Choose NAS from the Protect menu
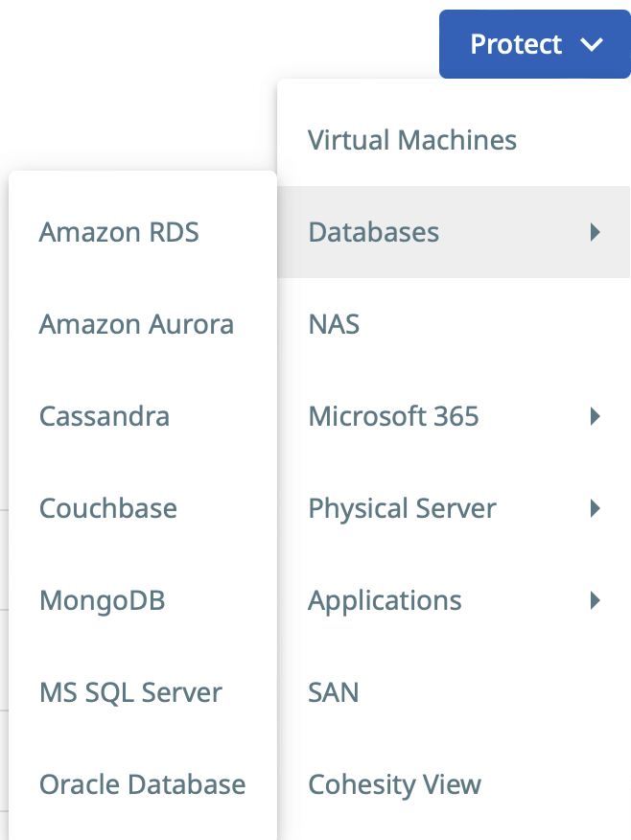This screenshot has height=840, width=631. [x=334, y=324]
